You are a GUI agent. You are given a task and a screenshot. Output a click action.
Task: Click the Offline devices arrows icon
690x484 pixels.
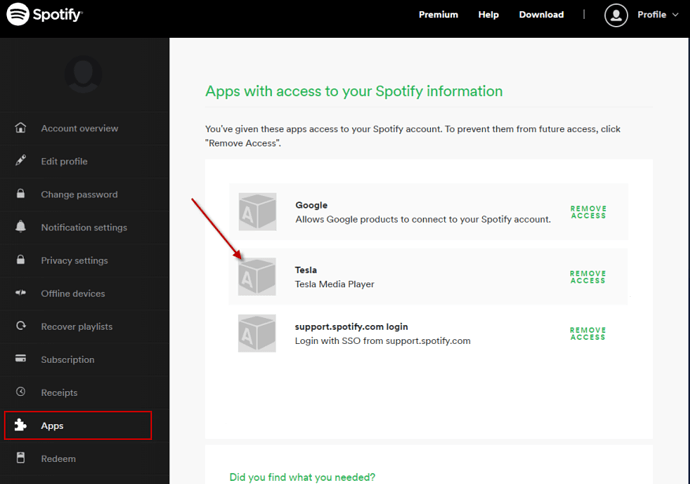point(20,293)
